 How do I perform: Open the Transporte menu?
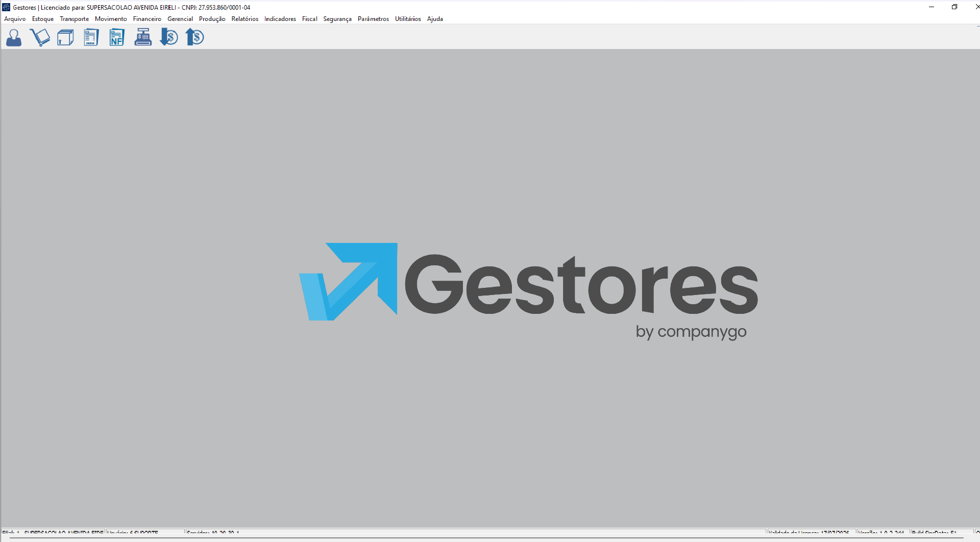[x=74, y=19]
